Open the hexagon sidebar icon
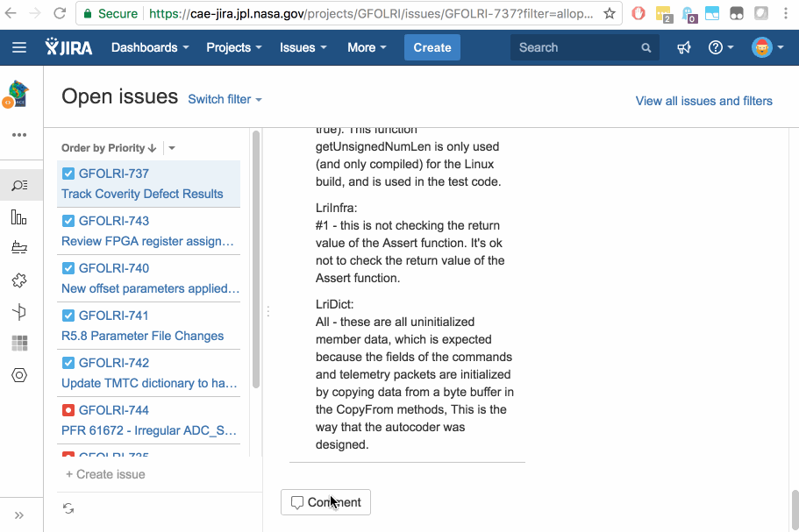This screenshot has width=799, height=532. pyautogui.click(x=19, y=375)
